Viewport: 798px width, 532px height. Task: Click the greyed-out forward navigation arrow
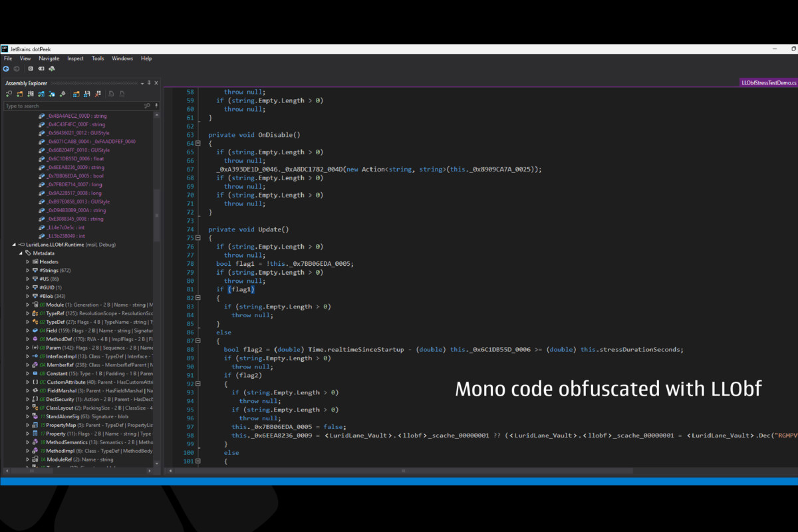click(17, 68)
